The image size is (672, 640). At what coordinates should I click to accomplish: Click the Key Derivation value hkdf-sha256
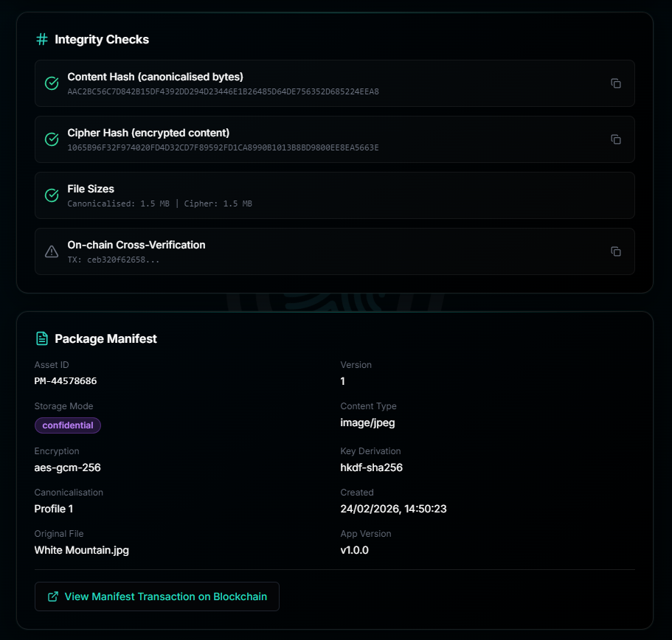372,467
